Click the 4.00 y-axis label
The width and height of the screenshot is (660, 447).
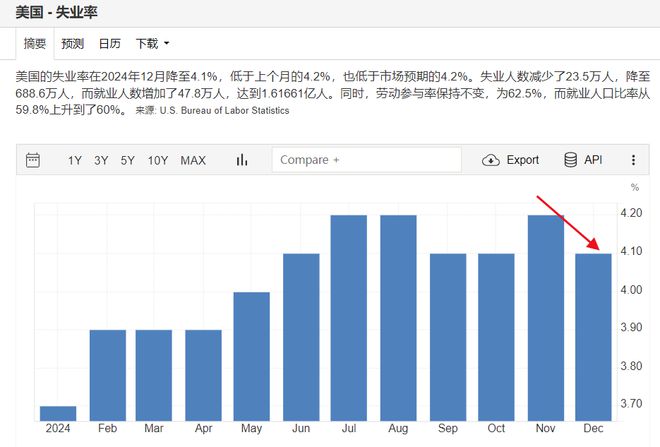[x=631, y=290]
